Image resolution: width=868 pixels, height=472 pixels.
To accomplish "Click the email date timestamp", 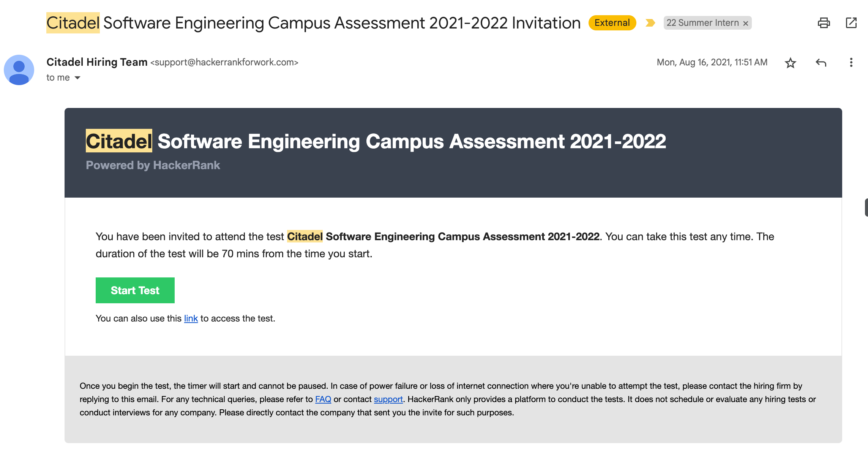I will tap(712, 62).
